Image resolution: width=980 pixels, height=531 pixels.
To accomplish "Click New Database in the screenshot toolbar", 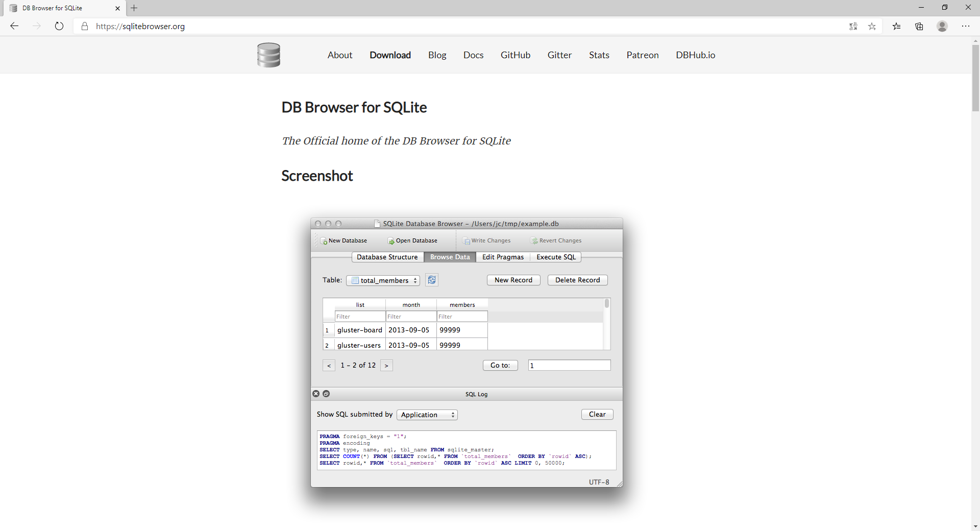I will point(344,240).
